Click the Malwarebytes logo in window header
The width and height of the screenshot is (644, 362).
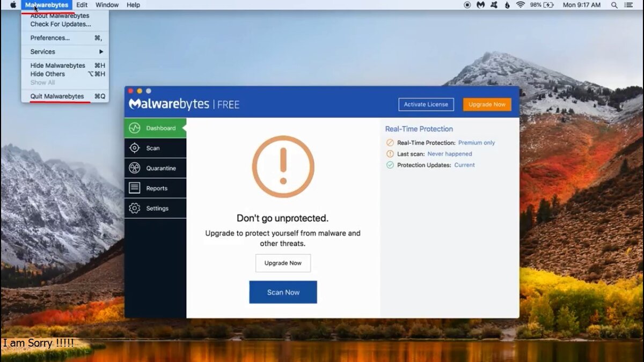[169, 104]
